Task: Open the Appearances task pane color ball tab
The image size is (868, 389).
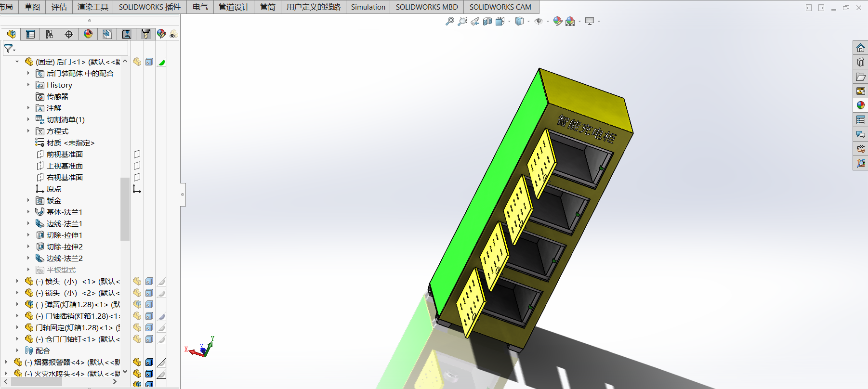Action: (x=861, y=105)
